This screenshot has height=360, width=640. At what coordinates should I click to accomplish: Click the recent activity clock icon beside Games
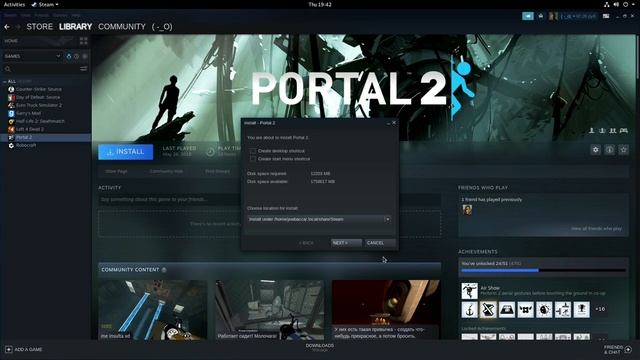[76, 56]
